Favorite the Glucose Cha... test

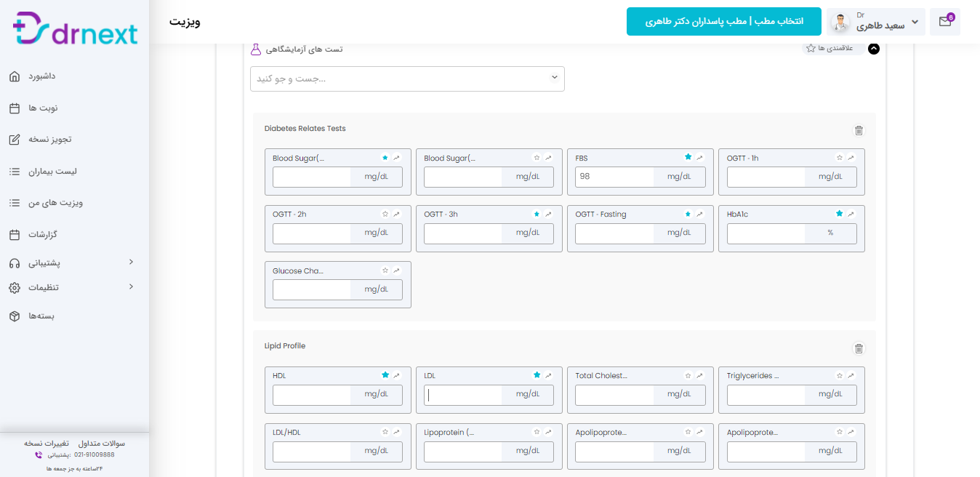[x=386, y=270]
